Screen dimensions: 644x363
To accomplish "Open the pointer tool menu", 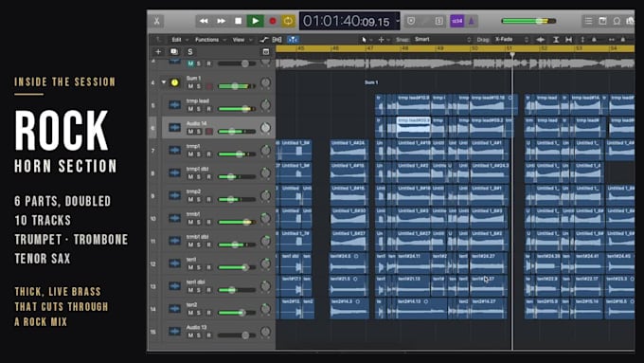I will (367, 40).
